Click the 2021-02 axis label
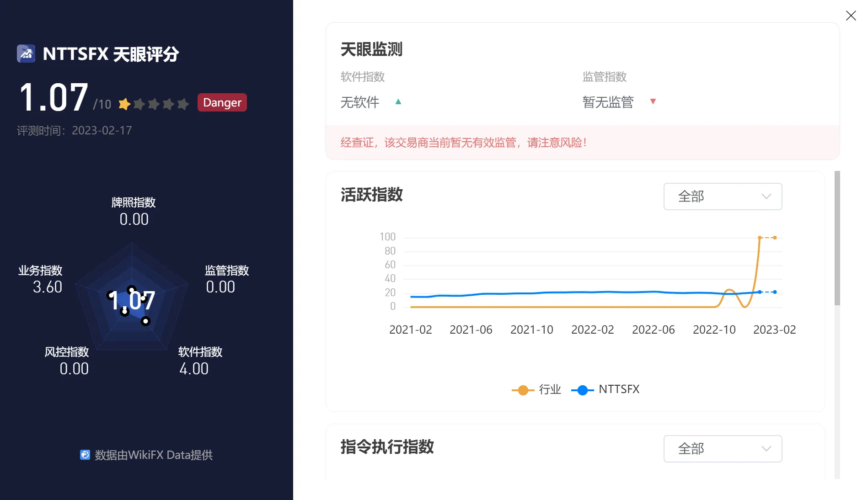 pos(410,330)
